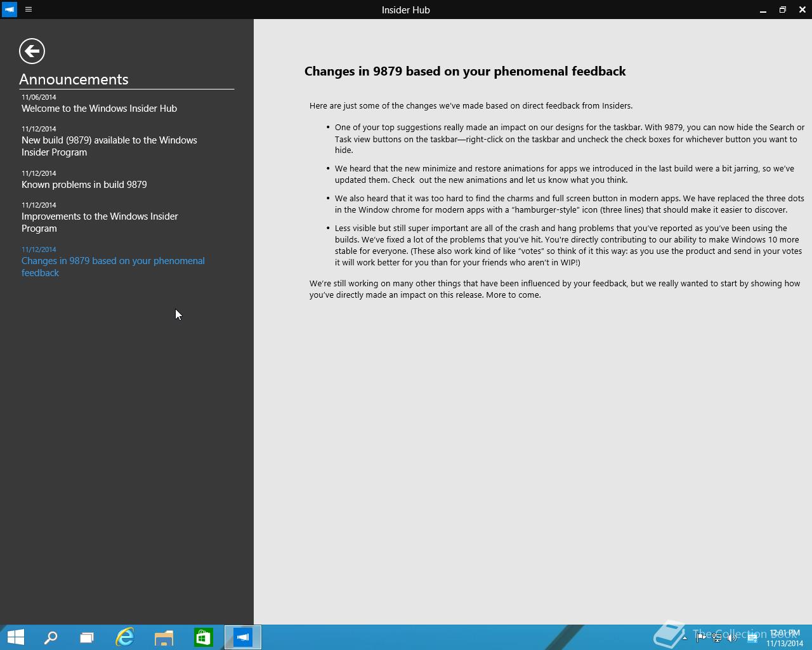Image resolution: width=812 pixels, height=650 pixels.
Task: Open the Windows Store taskbar icon
Action: coord(203,637)
